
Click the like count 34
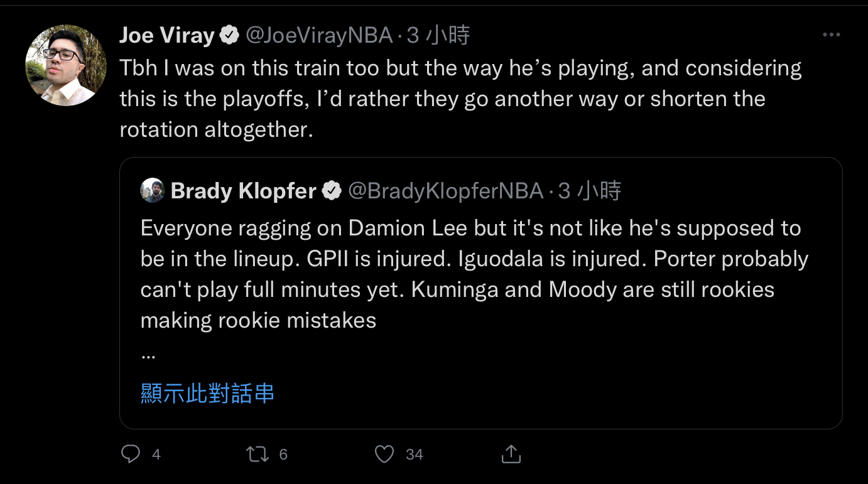pyautogui.click(x=414, y=454)
